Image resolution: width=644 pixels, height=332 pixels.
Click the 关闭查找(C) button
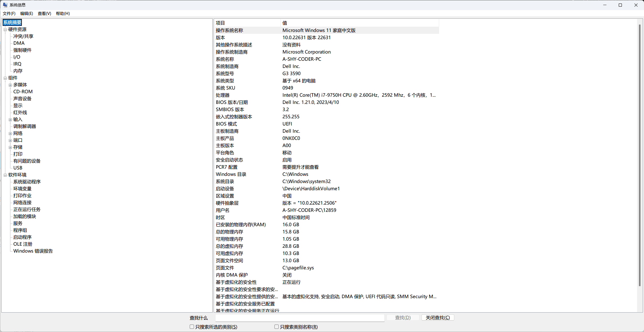coord(438,318)
